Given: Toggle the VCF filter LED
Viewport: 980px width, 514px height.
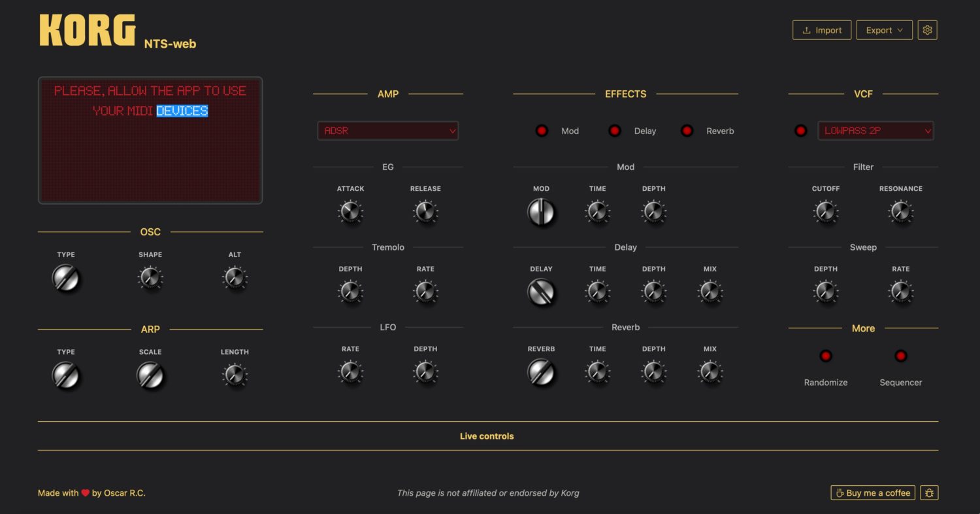Looking at the screenshot, I should [x=800, y=130].
